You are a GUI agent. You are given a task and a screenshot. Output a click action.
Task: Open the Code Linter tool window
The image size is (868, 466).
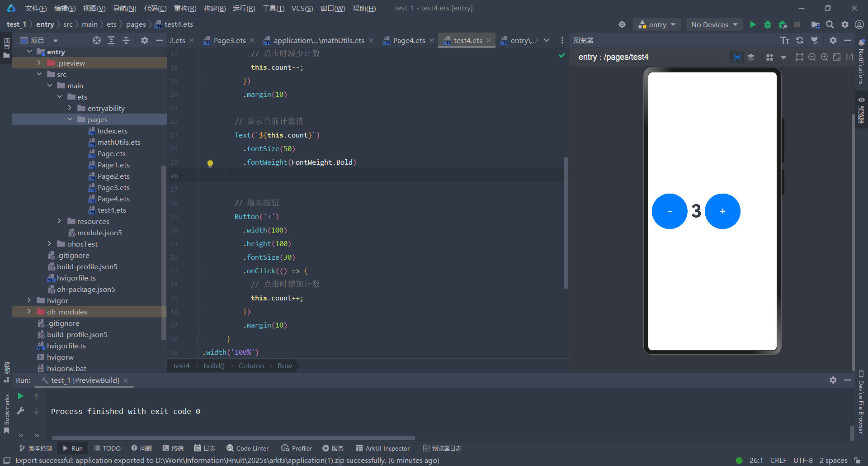click(248, 448)
